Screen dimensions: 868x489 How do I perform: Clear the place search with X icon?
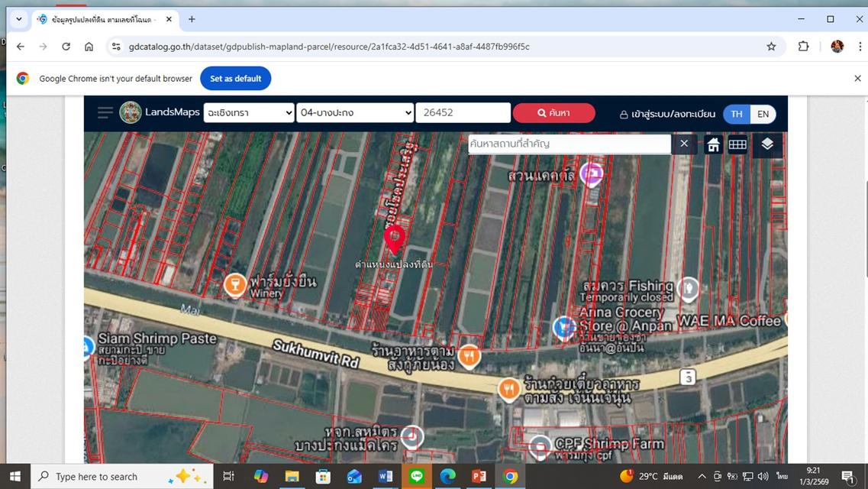point(684,144)
